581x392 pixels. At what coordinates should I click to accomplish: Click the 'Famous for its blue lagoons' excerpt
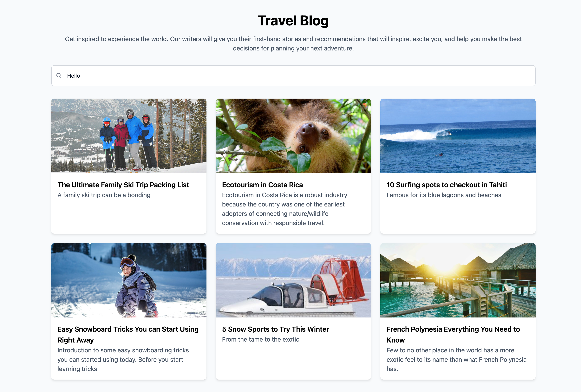(444, 195)
